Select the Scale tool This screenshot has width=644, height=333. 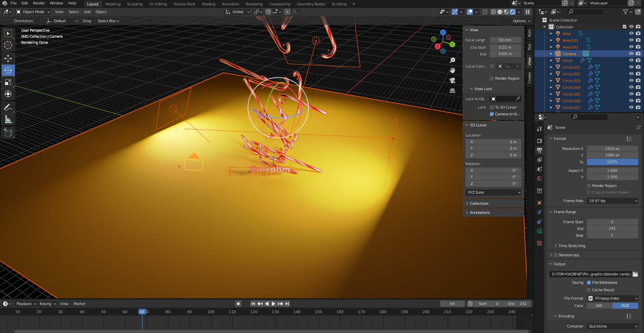click(x=8, y=82)
